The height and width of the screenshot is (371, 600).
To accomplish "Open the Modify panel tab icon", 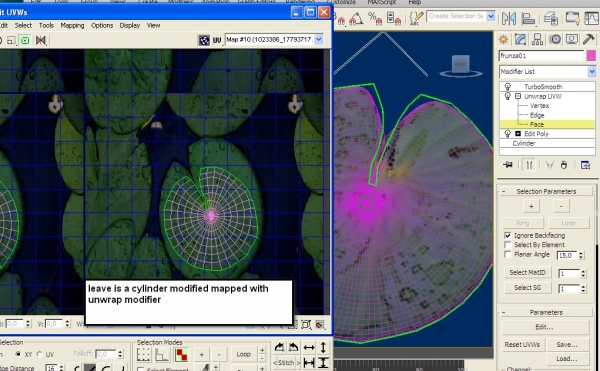I will coord(520,39).
